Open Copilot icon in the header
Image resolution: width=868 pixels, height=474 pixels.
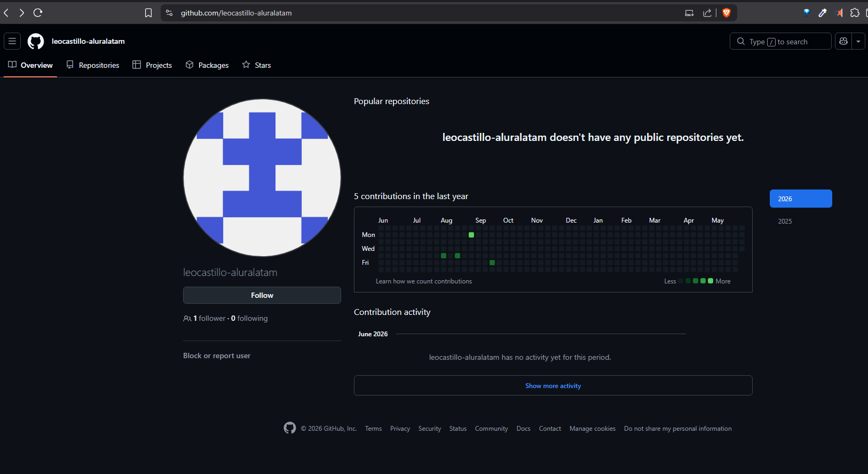coord(843,41)
